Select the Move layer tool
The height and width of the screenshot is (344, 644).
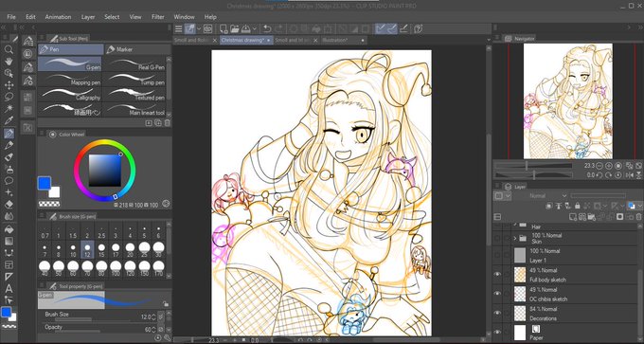coord(9,85)
